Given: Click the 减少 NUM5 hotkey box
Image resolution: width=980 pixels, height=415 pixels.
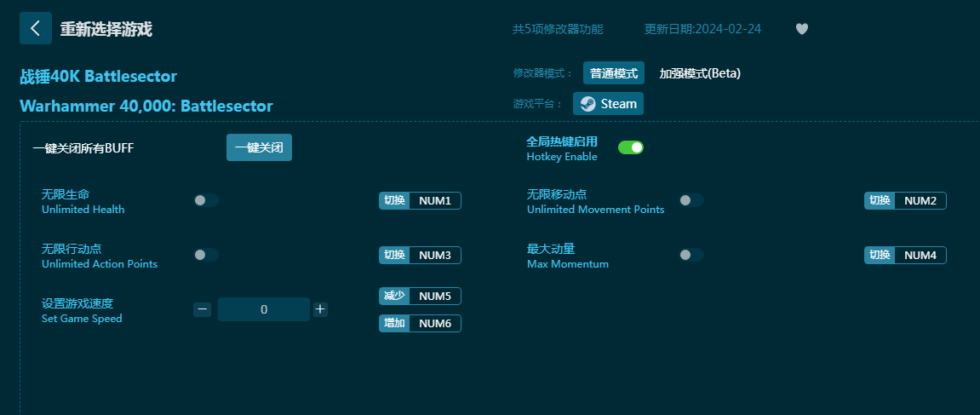Looking at the screenshot, I should (420, 296).
